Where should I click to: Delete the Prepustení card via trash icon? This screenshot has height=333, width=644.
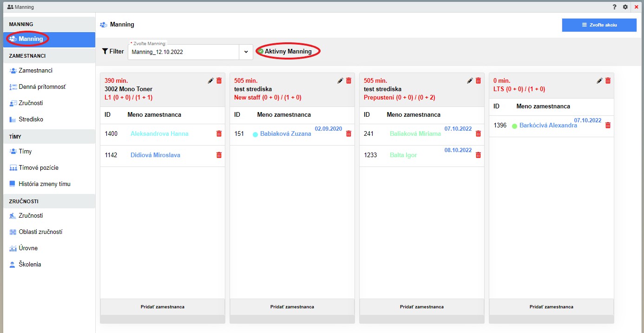pos(479,81)
